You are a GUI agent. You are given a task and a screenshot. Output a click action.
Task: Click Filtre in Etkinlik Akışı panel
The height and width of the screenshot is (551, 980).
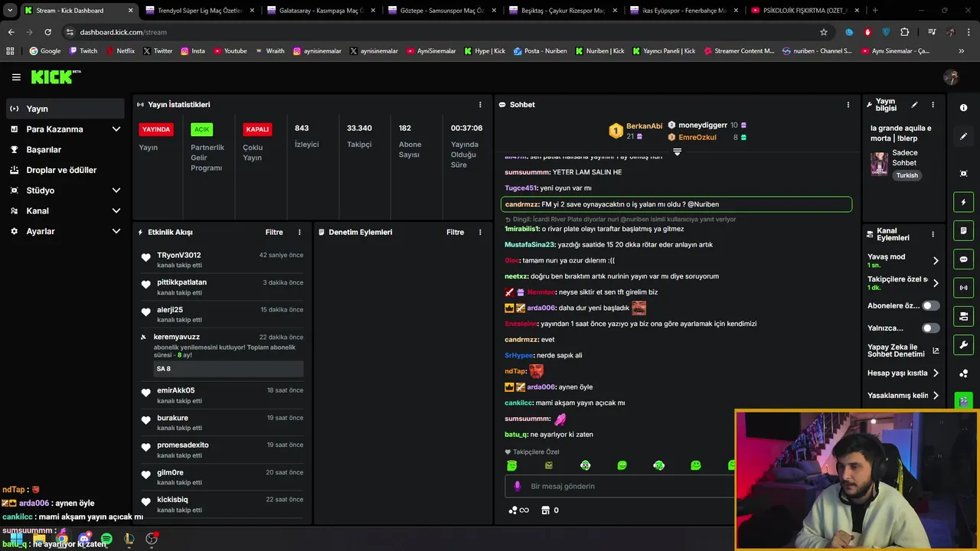[x=274, y=232]
